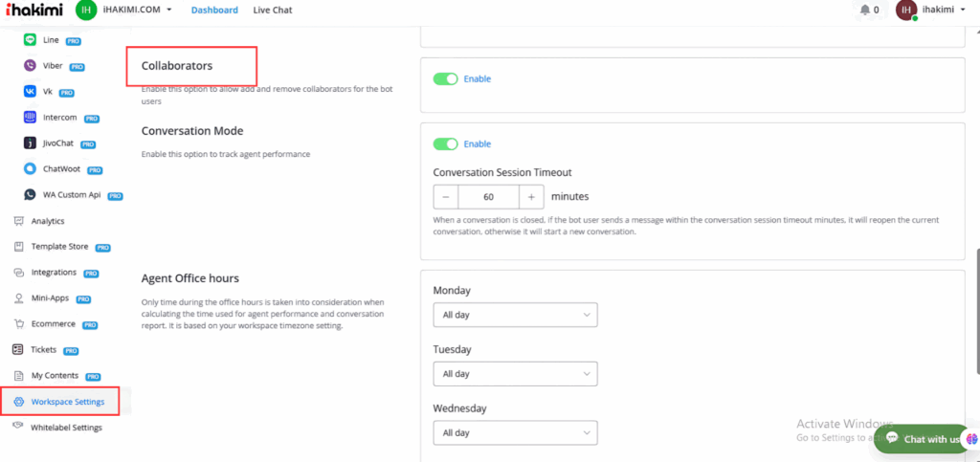Click the WA Custom Api WhatsApp icon
This screenshot has width=980, height=462.
pos(31,195)
